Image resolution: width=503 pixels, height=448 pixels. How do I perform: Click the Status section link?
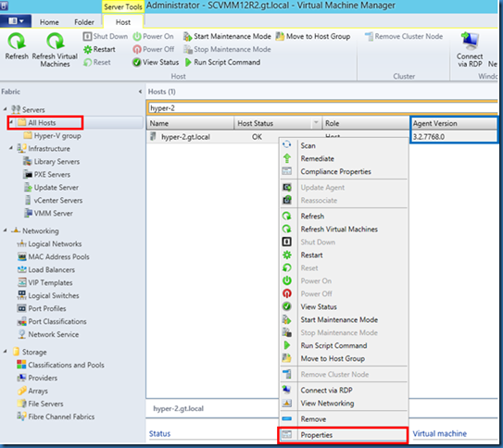(159, 433)
